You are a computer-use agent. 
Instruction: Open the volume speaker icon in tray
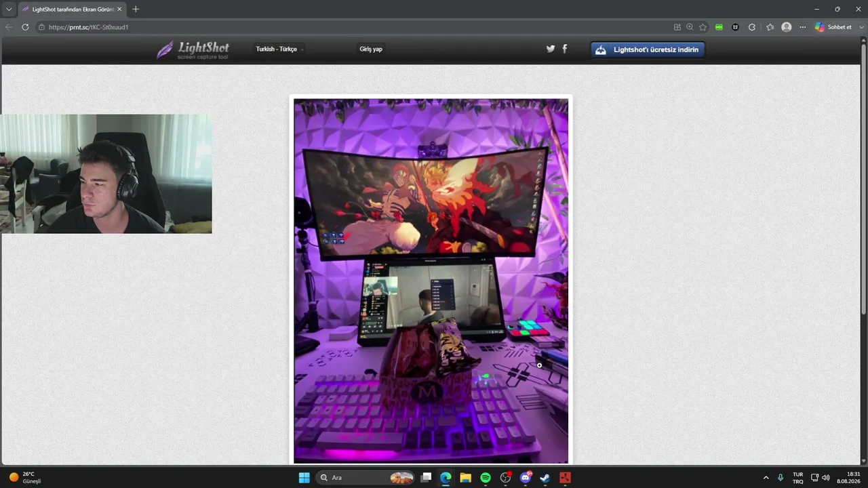826,478
